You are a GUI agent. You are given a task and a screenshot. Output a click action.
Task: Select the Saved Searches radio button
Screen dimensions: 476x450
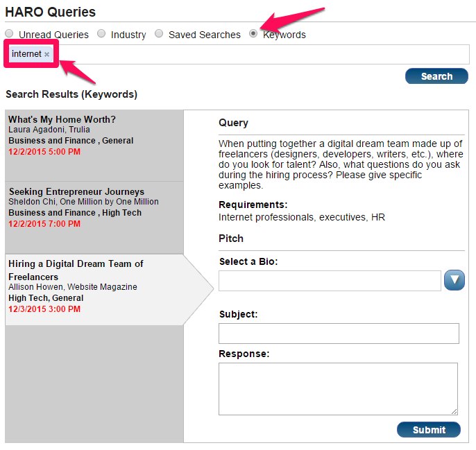coord(159,33)
